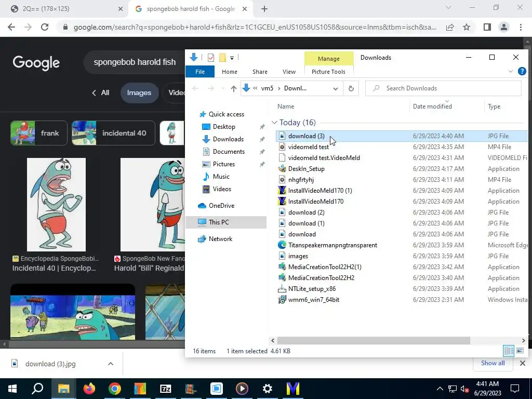Reload the Chrome page

pos(45,27)
